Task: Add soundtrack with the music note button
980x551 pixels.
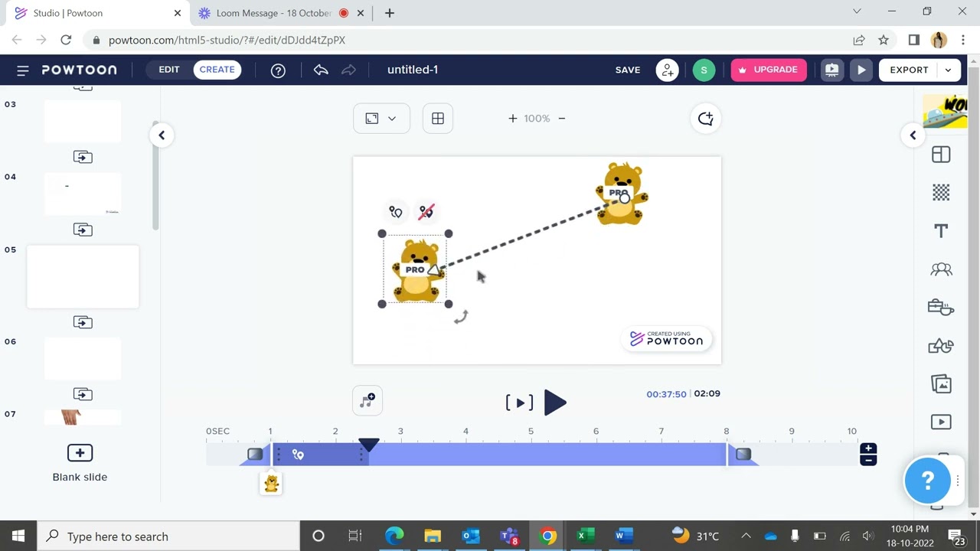Action: click(367, 401)
